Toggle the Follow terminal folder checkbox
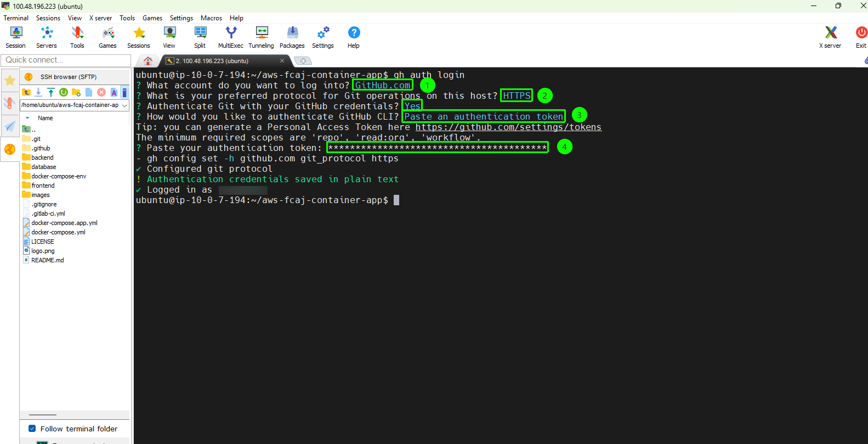 coord(32,429)
